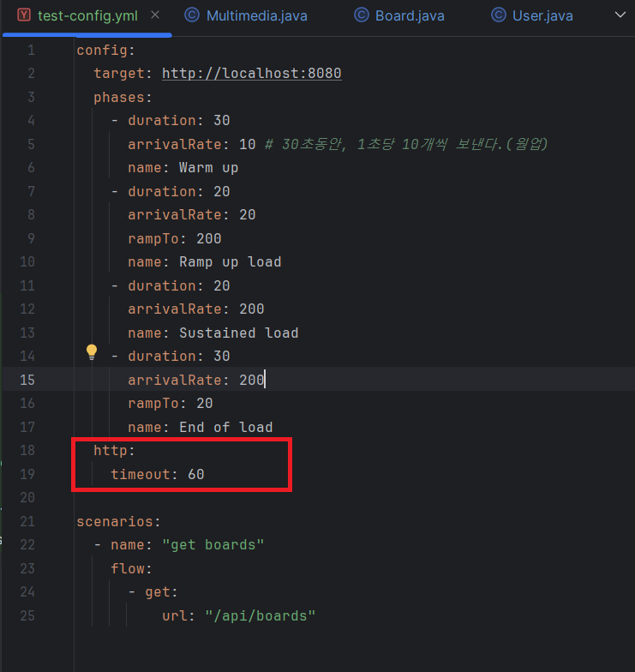Screen dimensions: 635x672
Task: Click 'arrivalRate: 200' on line 15
Action: click(196, 380)
